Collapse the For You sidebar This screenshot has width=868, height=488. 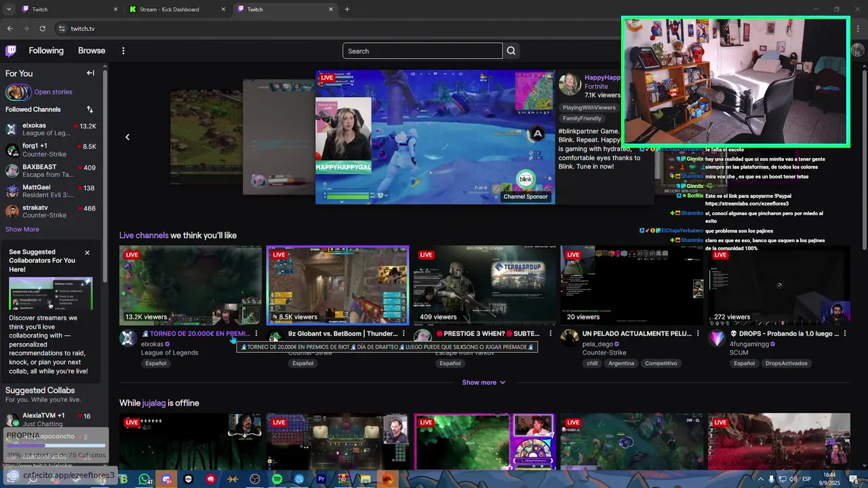(x=90, y=73)
